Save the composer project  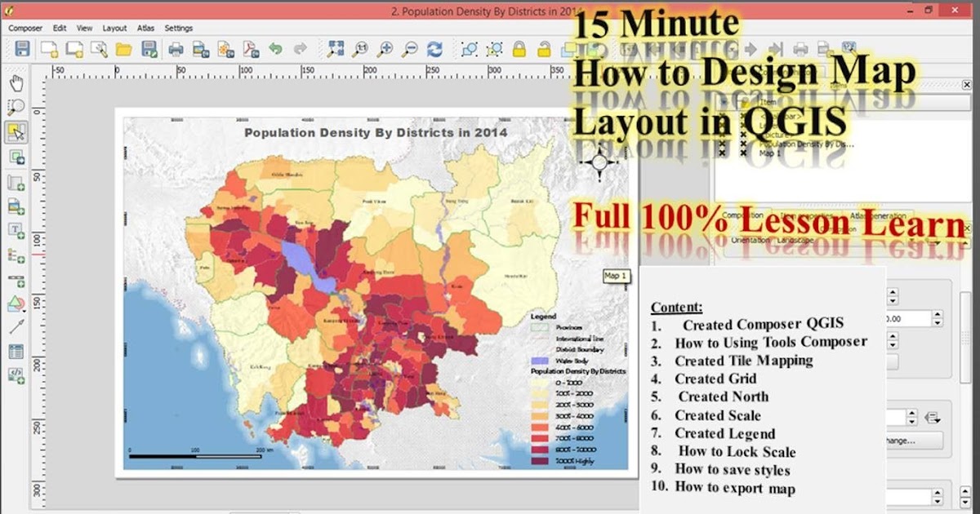(x=22, y=49)
